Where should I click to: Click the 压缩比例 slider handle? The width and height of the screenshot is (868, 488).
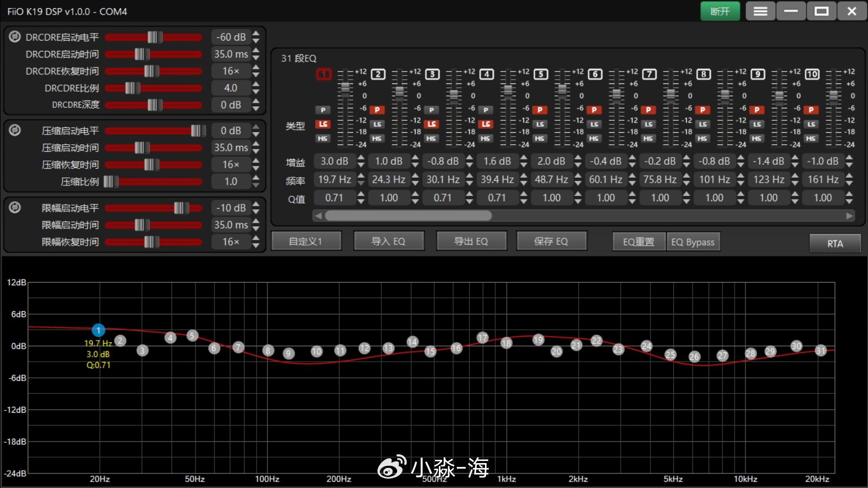pyautogui.click(x=111, y=182)
